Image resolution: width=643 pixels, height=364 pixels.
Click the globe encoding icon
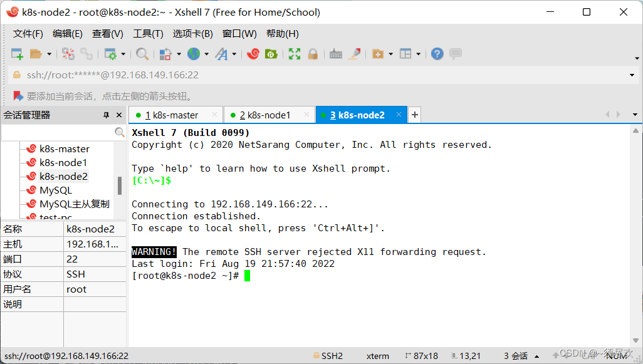(x=194, y=54)
